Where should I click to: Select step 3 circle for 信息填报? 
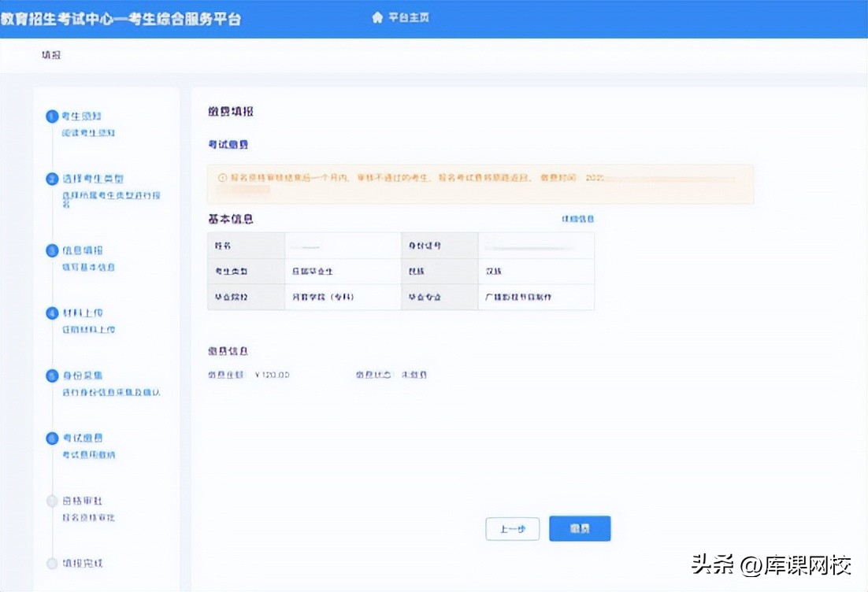pos(52,250)
